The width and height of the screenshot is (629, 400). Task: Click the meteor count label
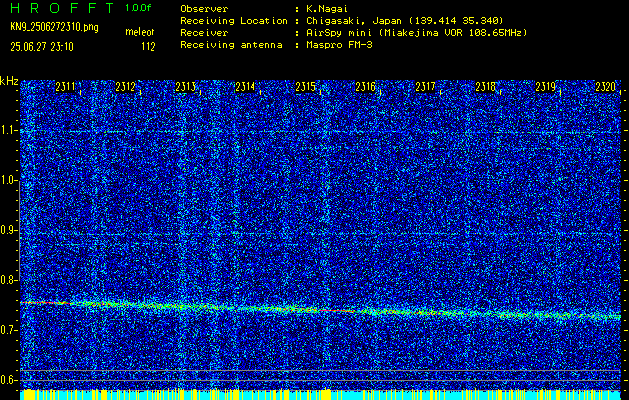[x=140, y=32]
